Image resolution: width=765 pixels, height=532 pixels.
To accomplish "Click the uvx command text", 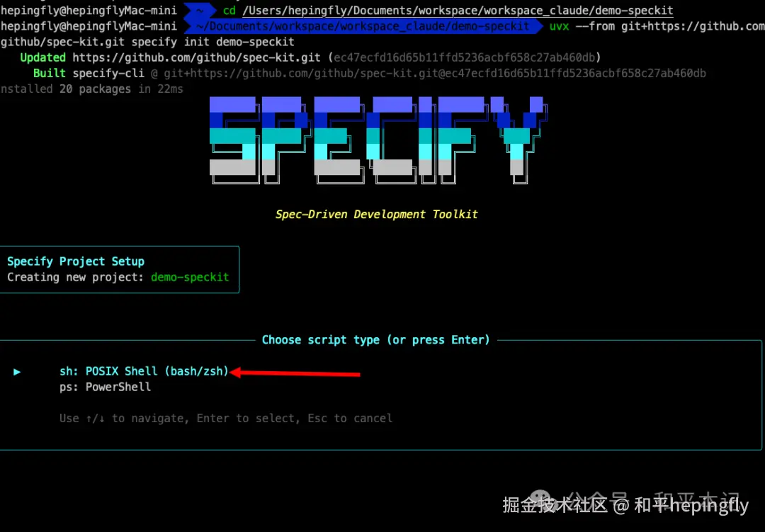I will click(x=559, y=26).
